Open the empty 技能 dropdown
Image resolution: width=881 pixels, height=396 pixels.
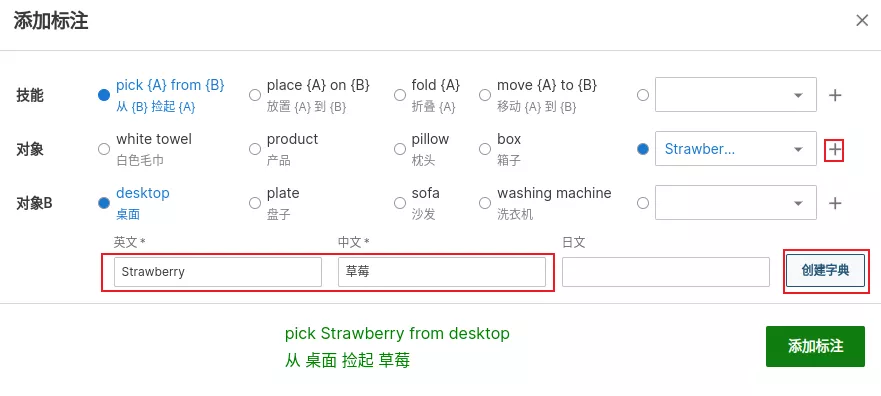735,95
